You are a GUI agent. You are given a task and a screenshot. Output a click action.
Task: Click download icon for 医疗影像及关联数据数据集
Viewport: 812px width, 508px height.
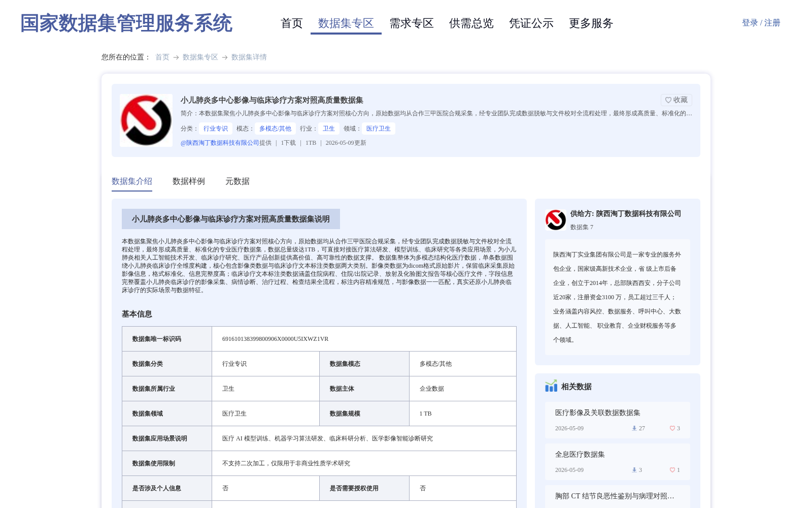634,428
